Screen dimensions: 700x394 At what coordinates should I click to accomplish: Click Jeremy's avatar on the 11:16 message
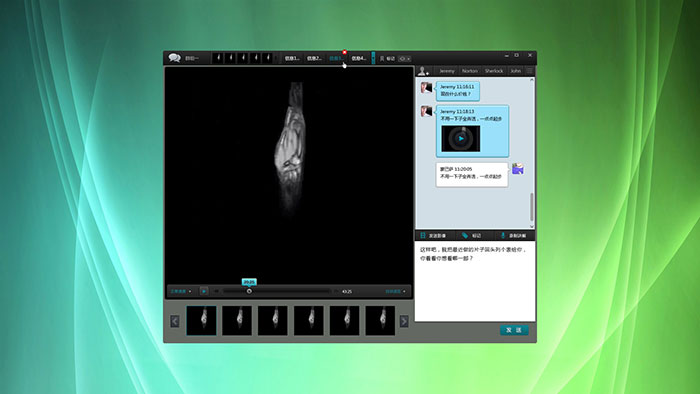(426, 87)
